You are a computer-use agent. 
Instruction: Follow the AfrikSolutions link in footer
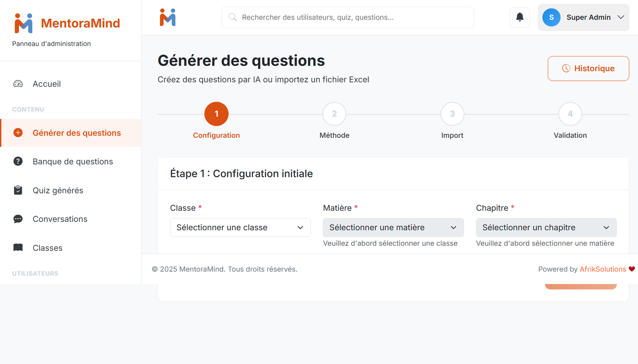coord(603,269)
